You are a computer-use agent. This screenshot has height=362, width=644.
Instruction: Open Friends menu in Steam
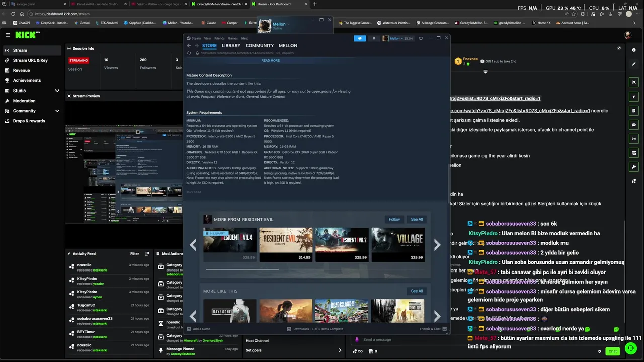point(219,38)
